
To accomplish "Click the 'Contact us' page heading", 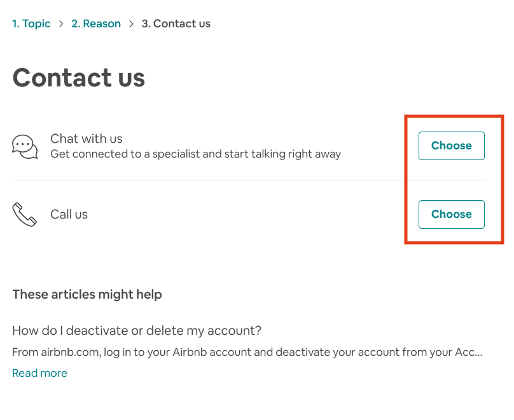I will pos(78,78).
